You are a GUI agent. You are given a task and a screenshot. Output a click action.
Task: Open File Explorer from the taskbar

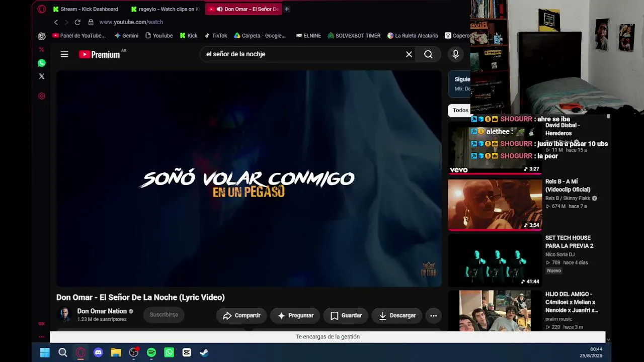[116, 352]
